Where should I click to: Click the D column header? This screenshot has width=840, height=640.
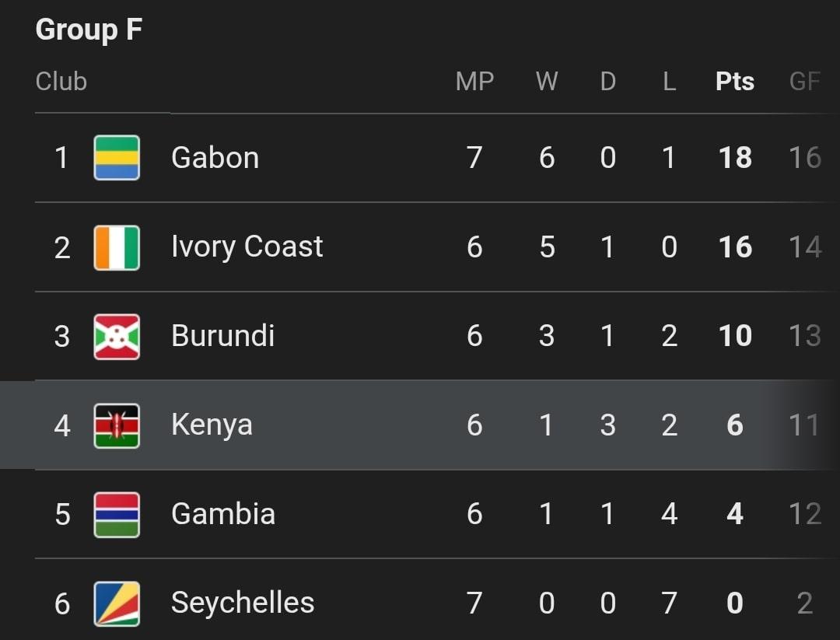(608, 82)
